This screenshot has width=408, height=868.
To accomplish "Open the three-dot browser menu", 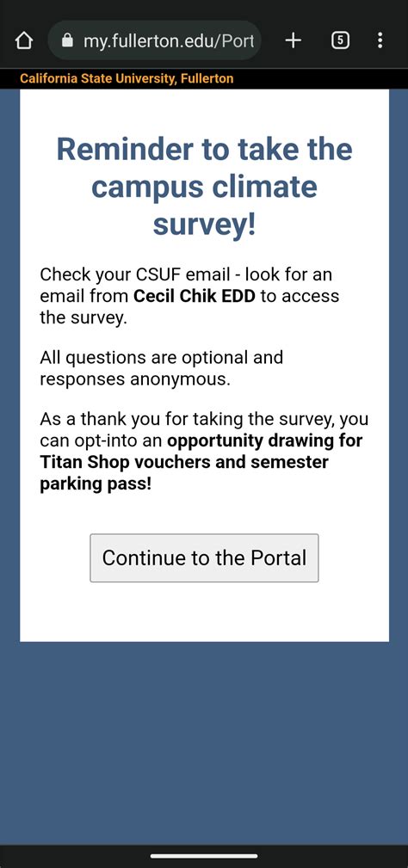I will coord(380,40).
